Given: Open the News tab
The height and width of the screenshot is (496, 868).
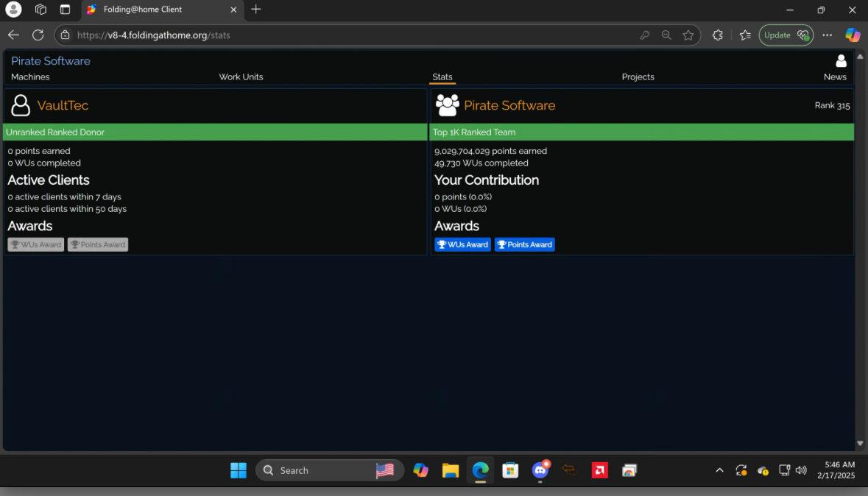Looking at the screenshot, I should (835, 77).
